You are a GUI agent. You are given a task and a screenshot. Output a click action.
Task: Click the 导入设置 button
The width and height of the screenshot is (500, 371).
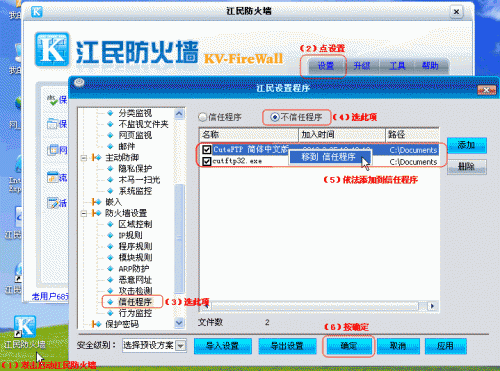point(222,346)
